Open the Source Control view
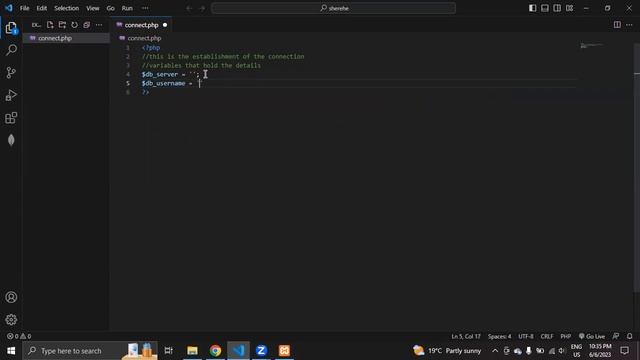The image size is (640, 360). [x=11, y=73]
